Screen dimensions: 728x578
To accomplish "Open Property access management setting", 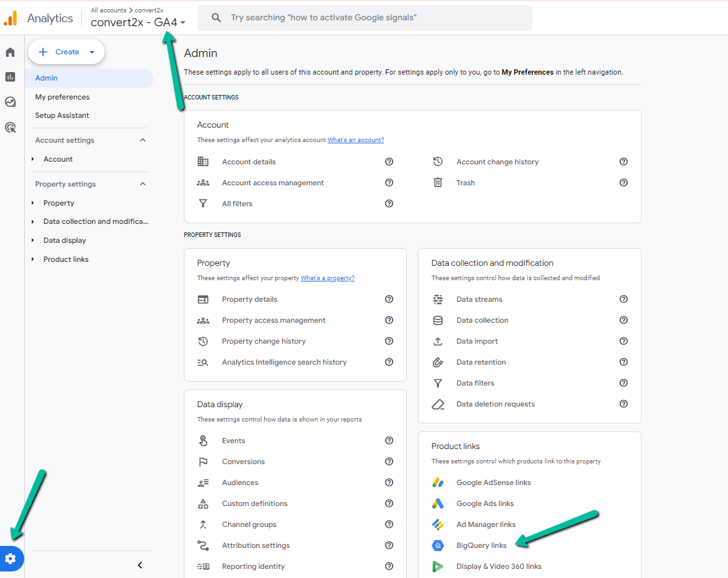I will 273,320.
